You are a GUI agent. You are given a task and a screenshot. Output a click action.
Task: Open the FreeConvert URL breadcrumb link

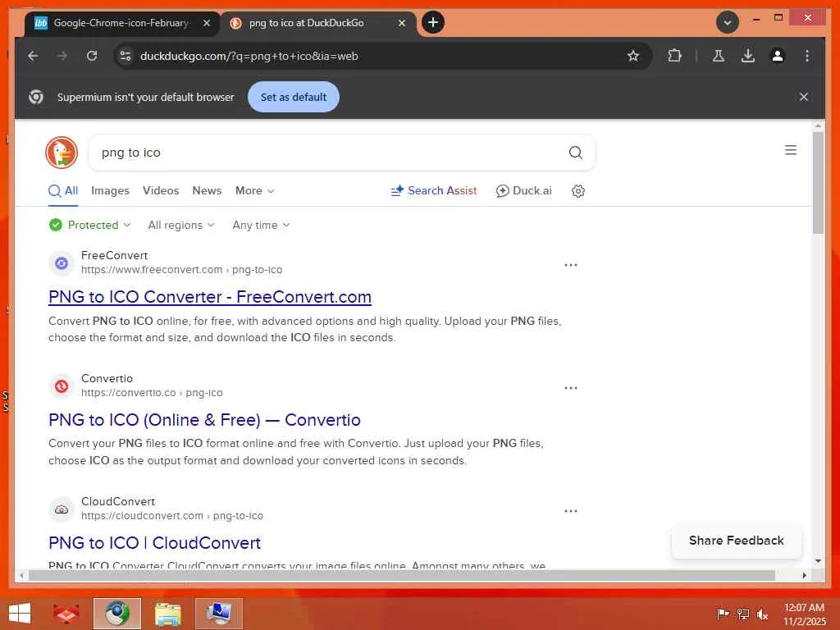coord(181,269)
